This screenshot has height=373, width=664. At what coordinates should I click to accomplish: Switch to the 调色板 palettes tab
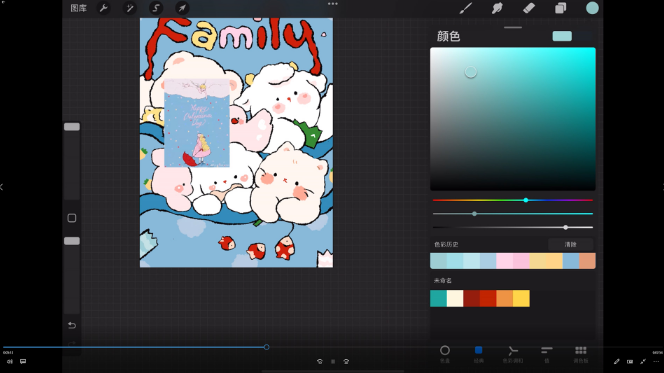coord(581,354)
